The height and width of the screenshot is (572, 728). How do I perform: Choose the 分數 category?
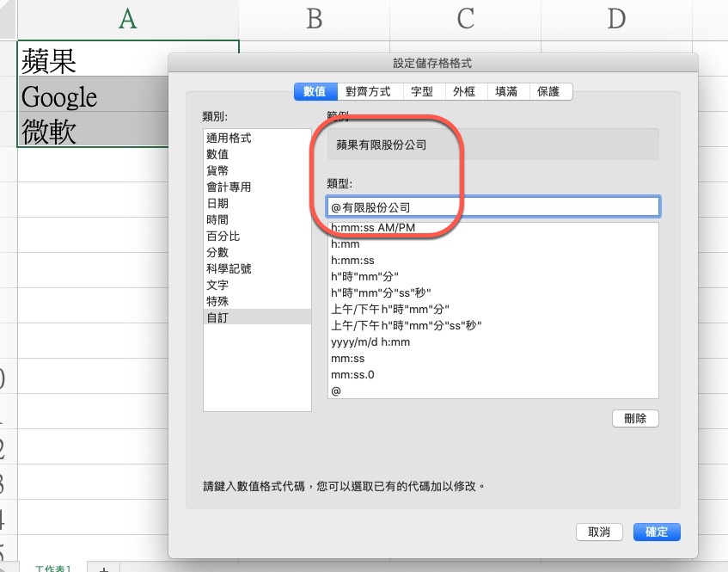point(257,252)
